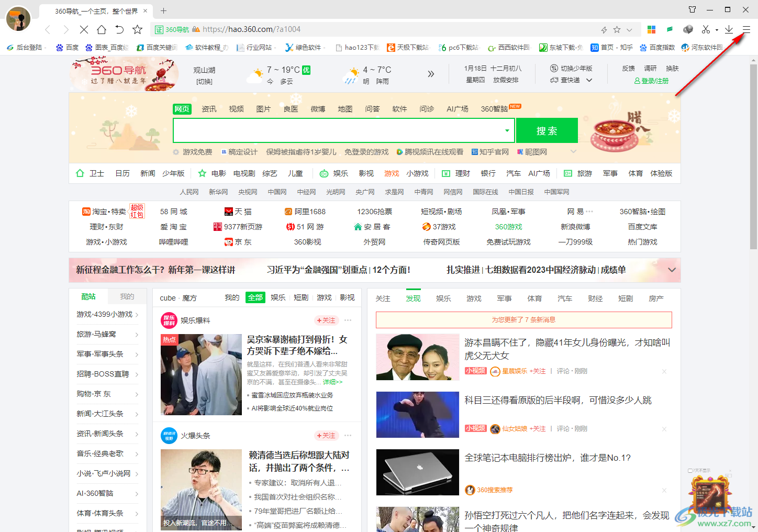Click the 网易 more dots icon
The width and height of the screenshot is (758, 532).
coord(590,212)
